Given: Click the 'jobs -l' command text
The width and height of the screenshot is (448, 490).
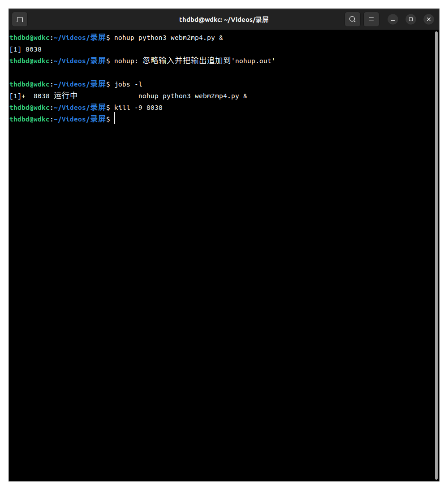Looking at the screenshot, I should click(128, 84).
